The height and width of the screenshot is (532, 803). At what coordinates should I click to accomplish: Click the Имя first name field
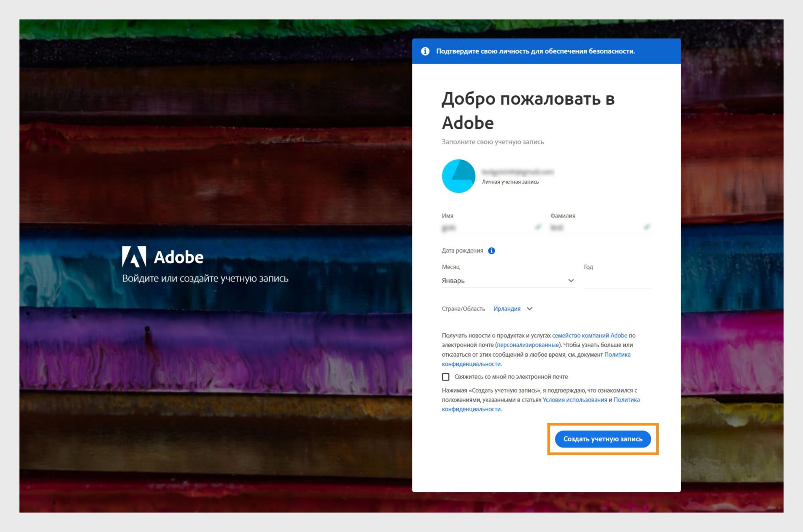point(492,228)
